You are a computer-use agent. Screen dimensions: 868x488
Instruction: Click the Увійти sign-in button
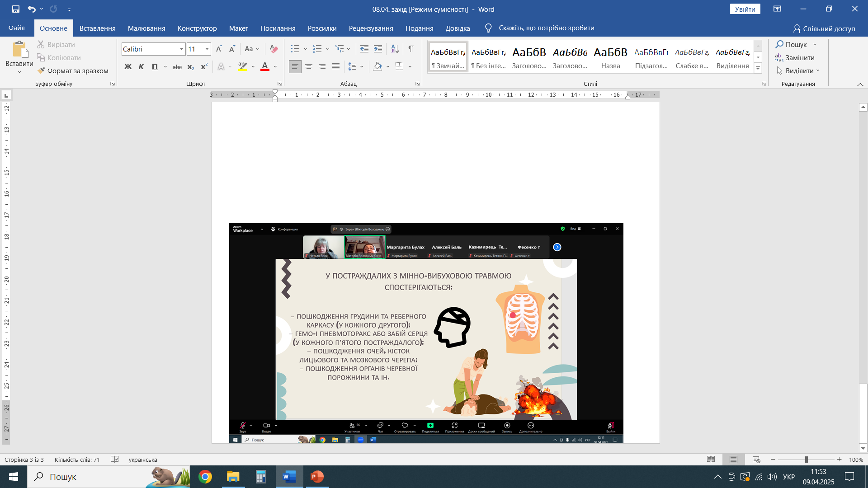[x=745, y=9]
